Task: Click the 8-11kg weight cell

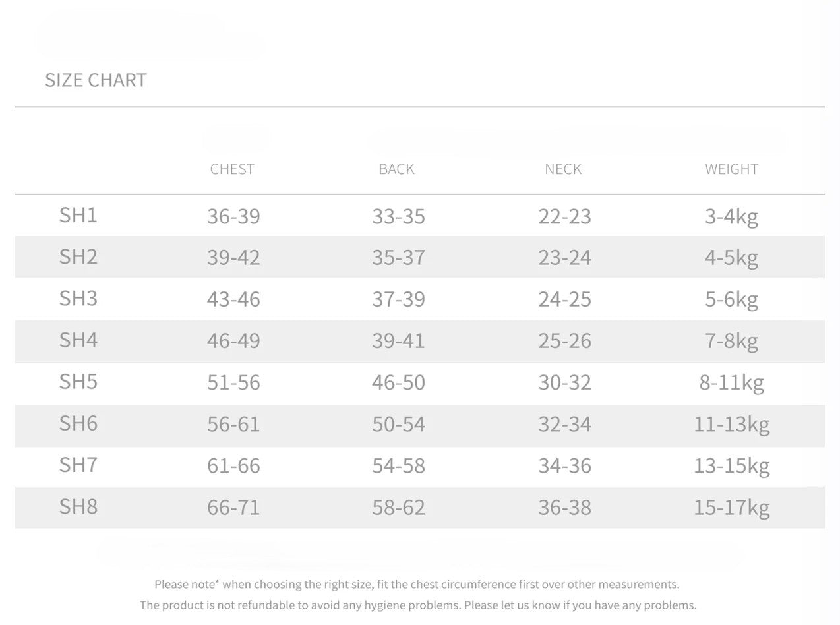Action: 731,382
